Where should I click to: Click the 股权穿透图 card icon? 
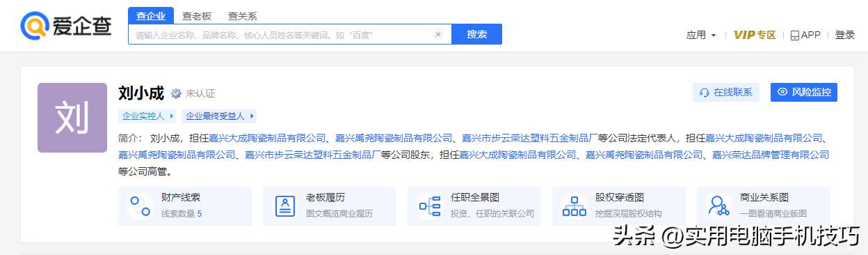574,206
